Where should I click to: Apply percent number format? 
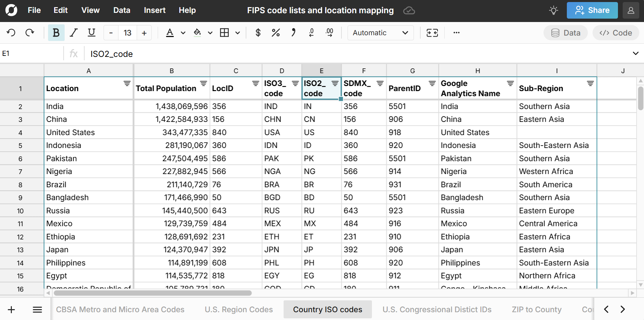click(275, 33)
